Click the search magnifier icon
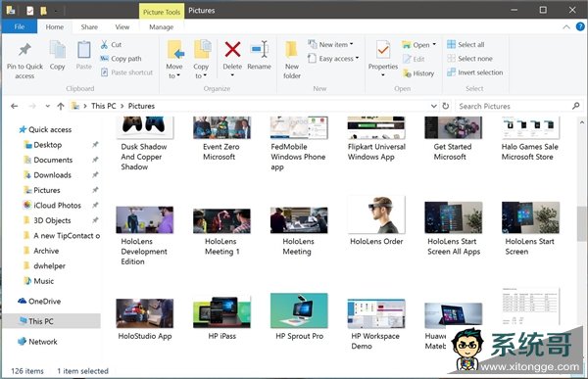The height and width of the screenshot is (379, 588). coord(576,106)
